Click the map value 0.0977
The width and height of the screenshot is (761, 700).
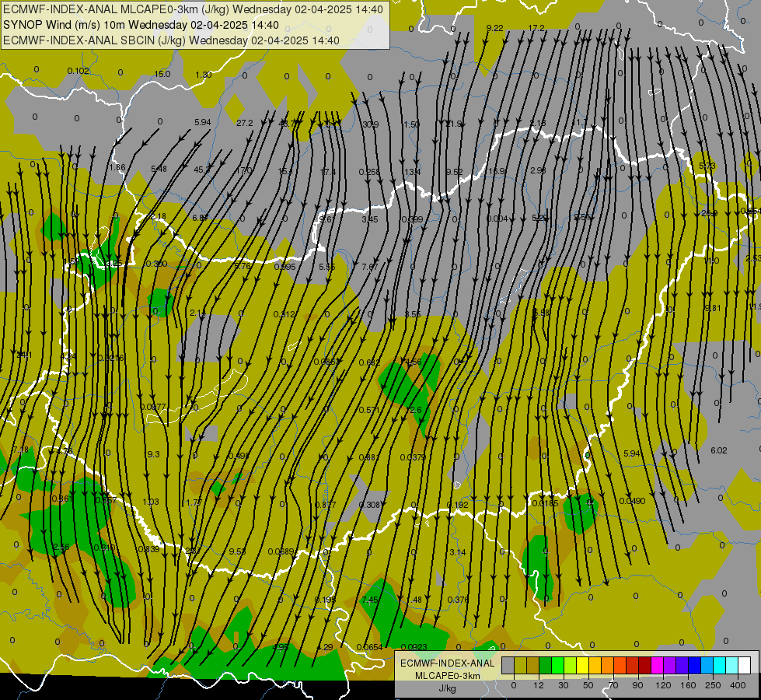[153, 407]
